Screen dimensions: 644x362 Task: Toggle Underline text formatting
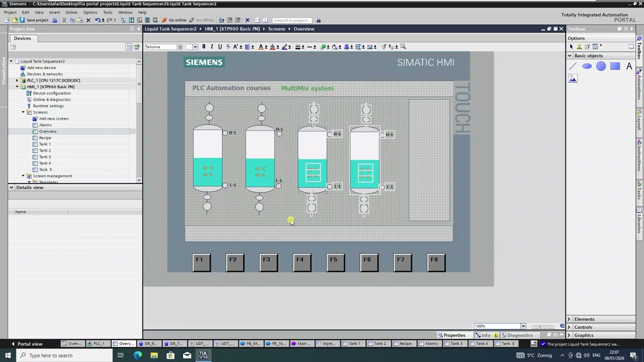pyautogui.click(x=220, y=47)
